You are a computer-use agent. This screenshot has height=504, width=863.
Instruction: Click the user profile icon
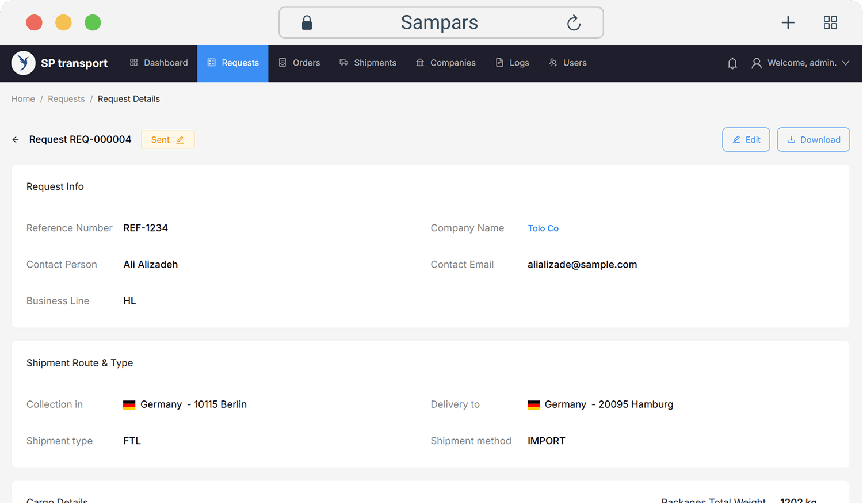757,63
